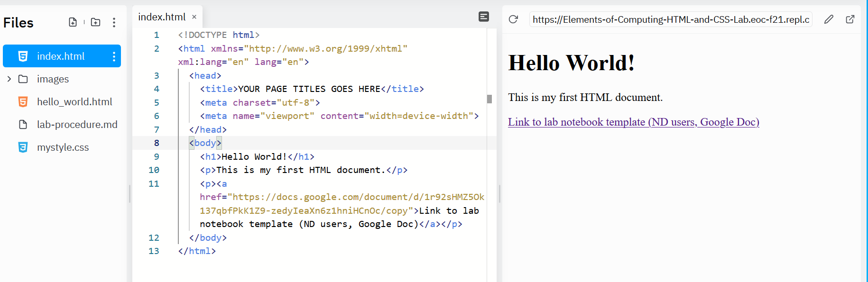Expand the images folder

pos(9,79)
